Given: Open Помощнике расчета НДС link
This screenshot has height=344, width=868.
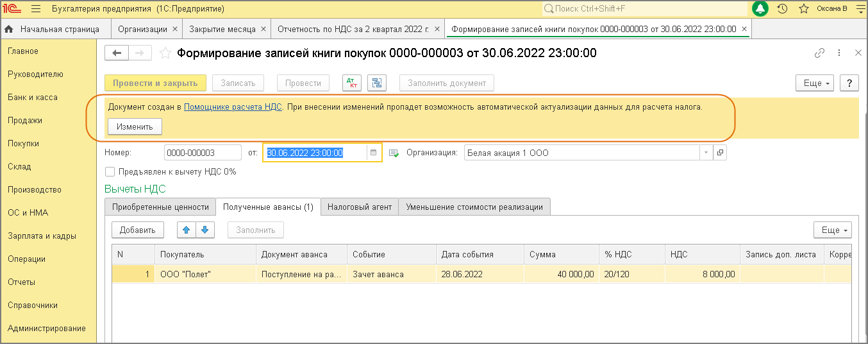Looking at the screenshot, I should [x=233, y=107].
